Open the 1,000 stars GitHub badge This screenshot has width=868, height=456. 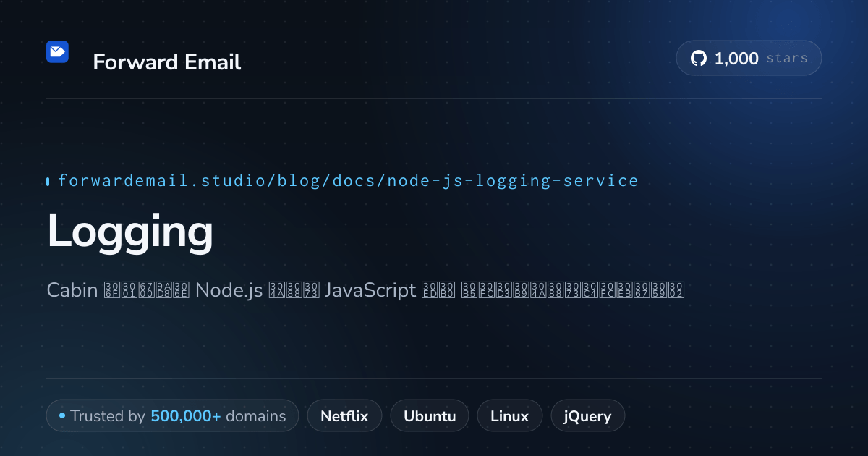749,59
